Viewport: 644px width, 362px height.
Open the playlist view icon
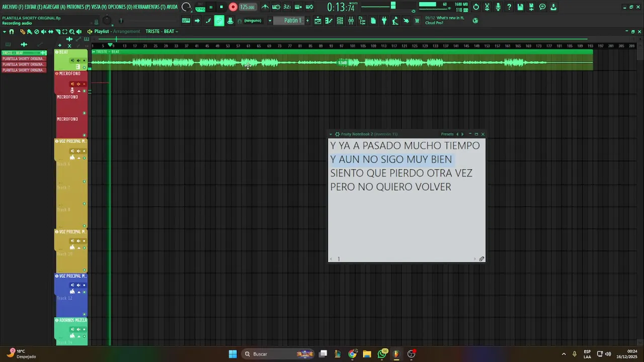[x=318, y=21]
